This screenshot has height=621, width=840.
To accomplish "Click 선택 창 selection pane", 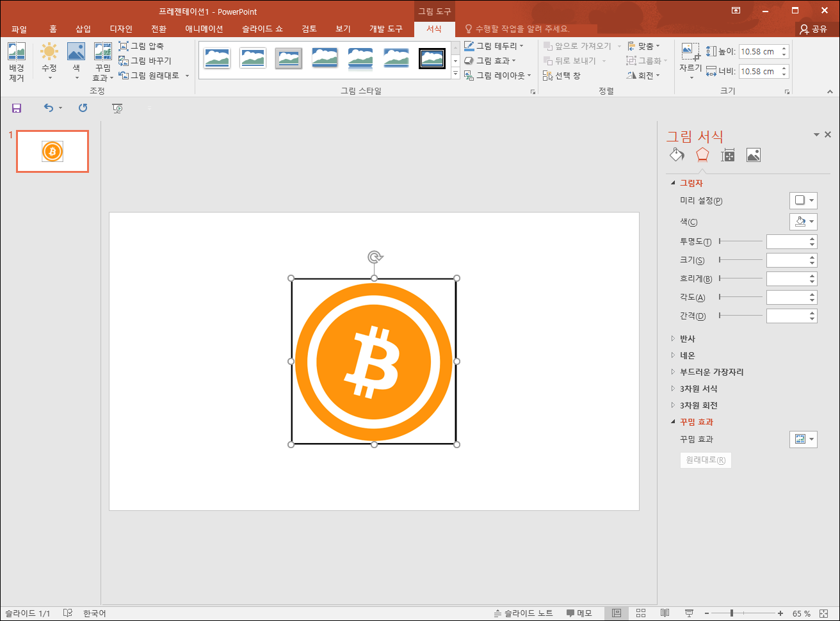I will [562, 76].
